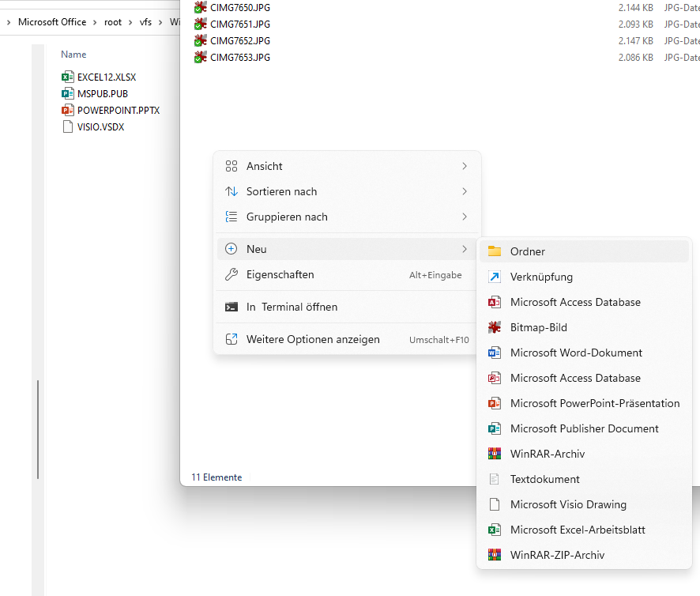Click the Weitere Optionen anzeigen icon

(231, 339)
